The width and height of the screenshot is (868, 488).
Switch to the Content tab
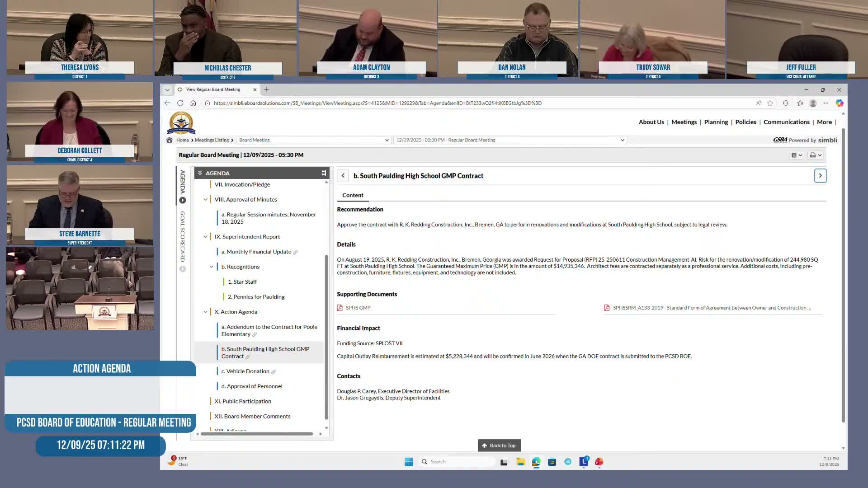coord(352,195)
